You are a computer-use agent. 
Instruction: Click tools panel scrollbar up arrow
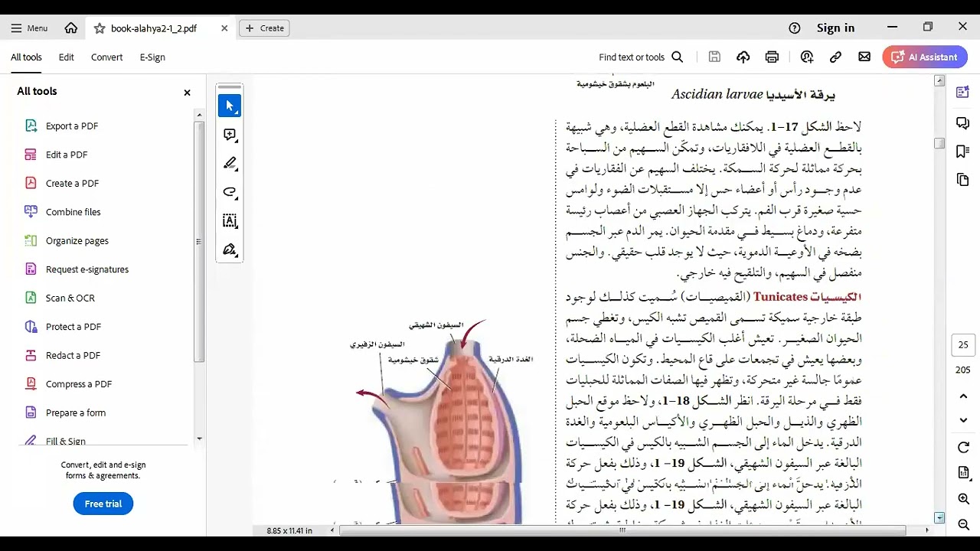click(200, 115)
